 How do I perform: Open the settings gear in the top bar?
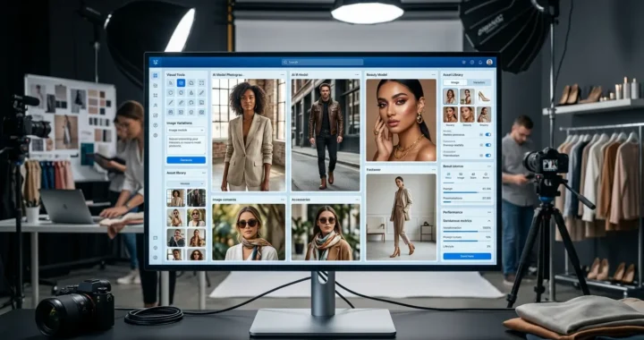coord(472,62)
